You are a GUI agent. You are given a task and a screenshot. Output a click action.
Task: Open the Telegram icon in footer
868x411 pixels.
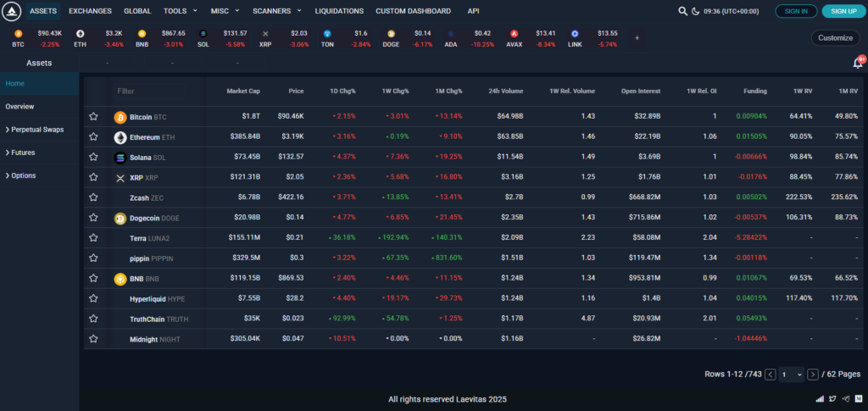pyautogui.click(x=844, y=398)
